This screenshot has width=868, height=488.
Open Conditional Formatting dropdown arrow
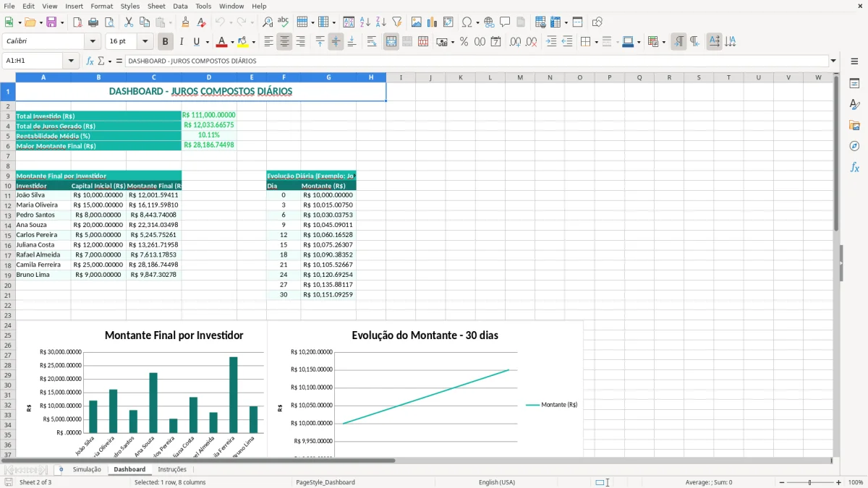(664, 42)
